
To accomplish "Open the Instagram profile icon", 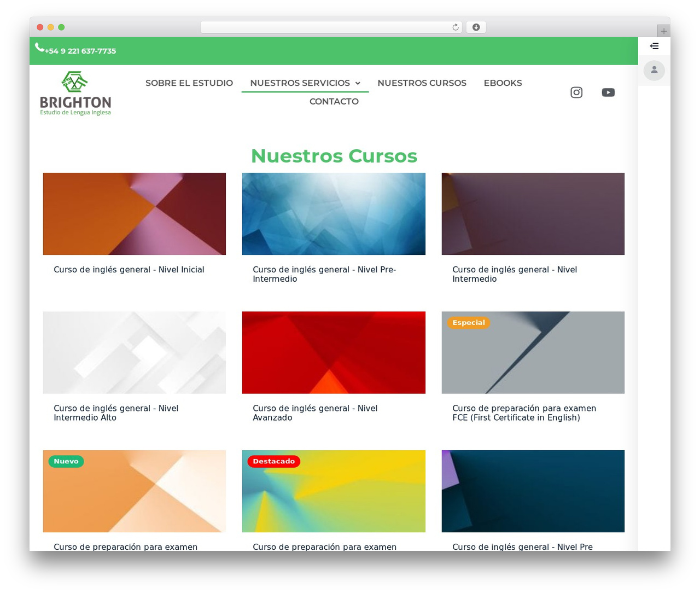I will [576, 92].
